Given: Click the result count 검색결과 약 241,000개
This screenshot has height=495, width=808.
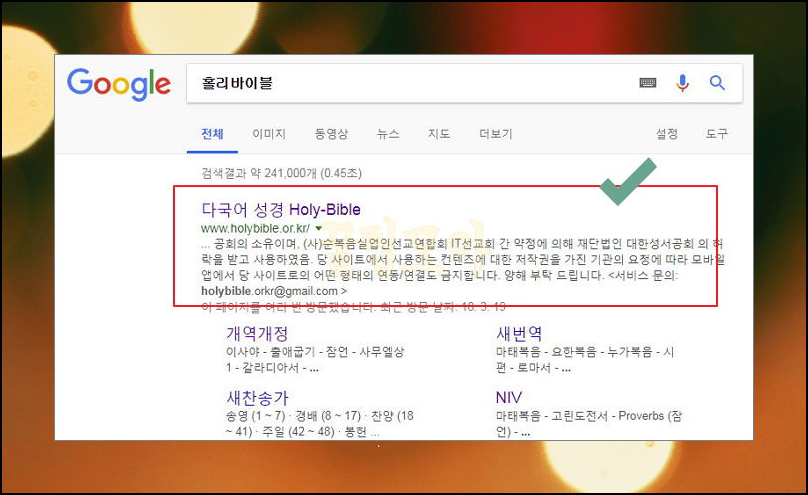Looking at the screenshot, I should pos(259,173).
